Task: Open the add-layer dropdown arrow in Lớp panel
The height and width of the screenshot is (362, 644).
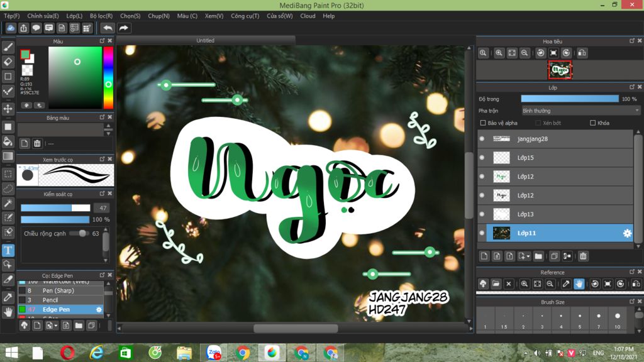Action: [x=528, y=256]
